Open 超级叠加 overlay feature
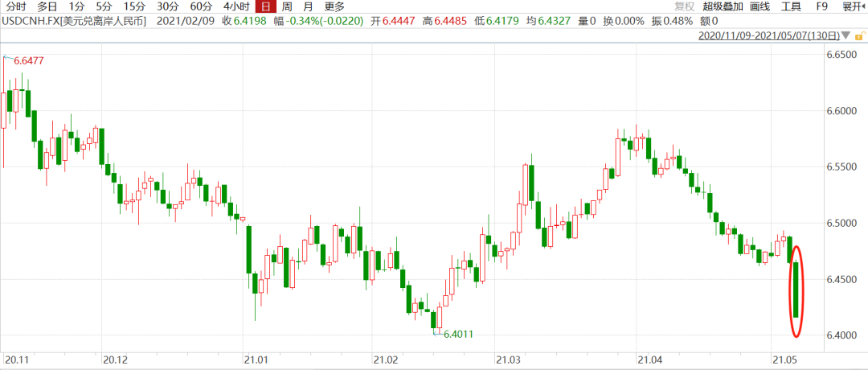Screen dimensions: 868x370 (x=723, y=6)
